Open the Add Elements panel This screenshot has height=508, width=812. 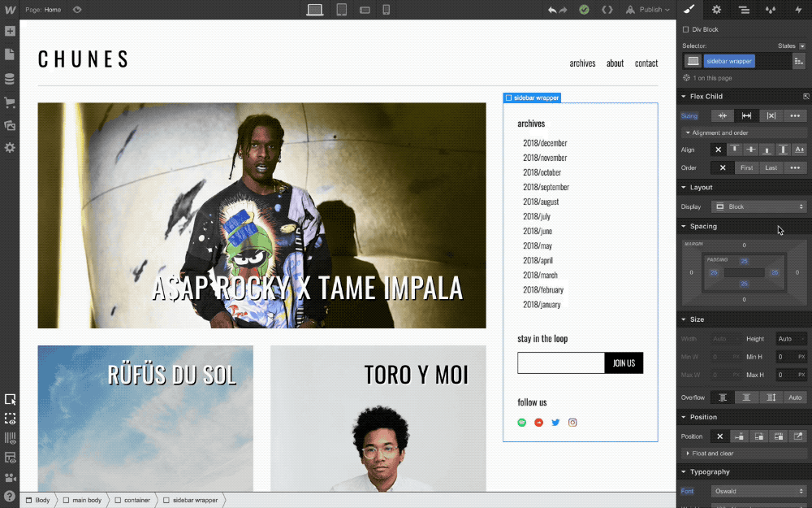pos(10,31)
